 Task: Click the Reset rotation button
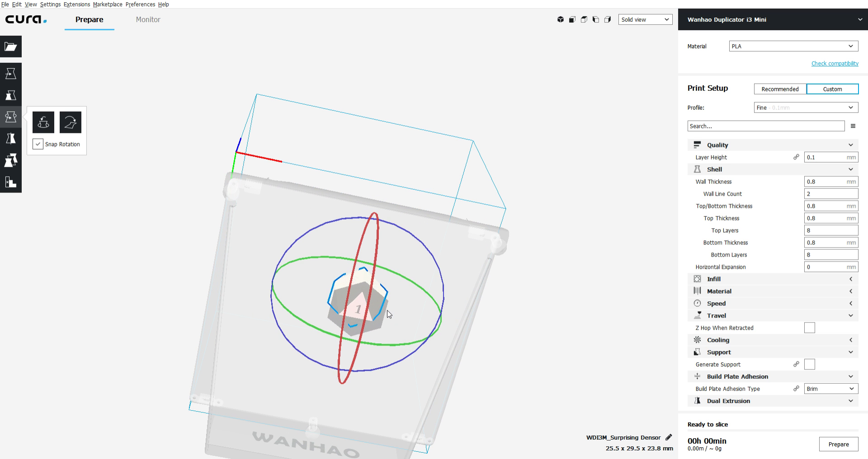tap(43, 122)
